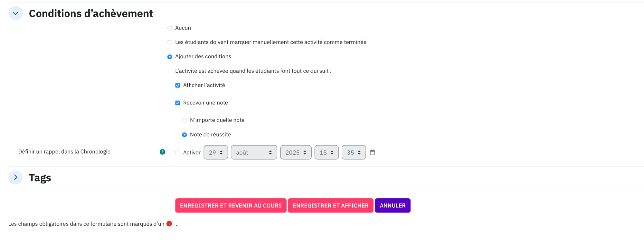The width and height of the screenshot is (644, 243).
Task: Open the day dropdown showing 29
Action: click(216, 152)
